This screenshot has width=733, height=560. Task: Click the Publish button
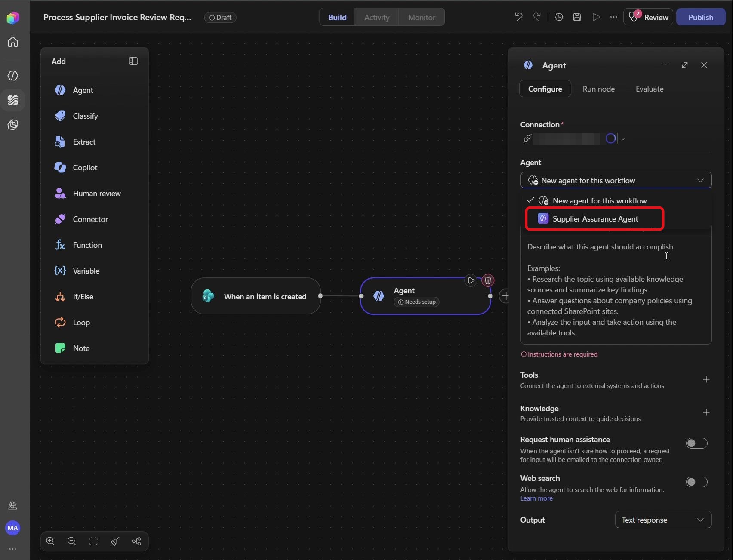coord(701,17)
